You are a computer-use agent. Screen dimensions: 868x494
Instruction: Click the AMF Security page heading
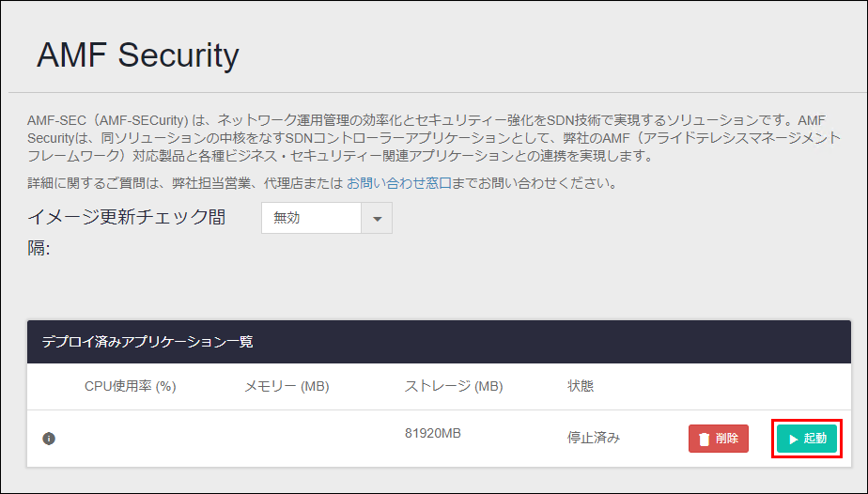[138, 55]
